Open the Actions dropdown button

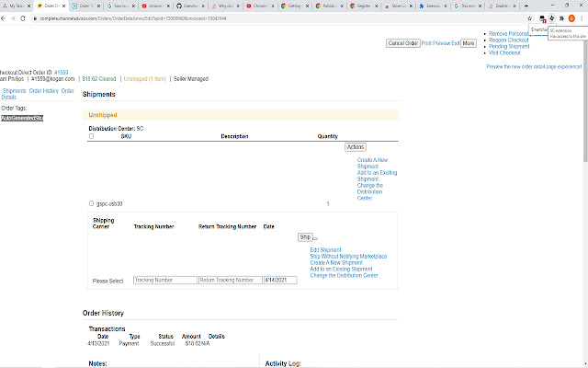356,147
